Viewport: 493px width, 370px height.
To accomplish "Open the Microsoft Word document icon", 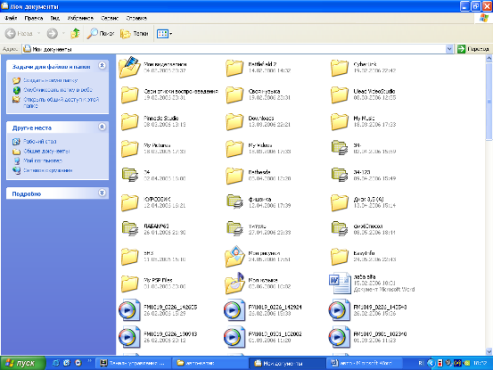I will 340,283.
